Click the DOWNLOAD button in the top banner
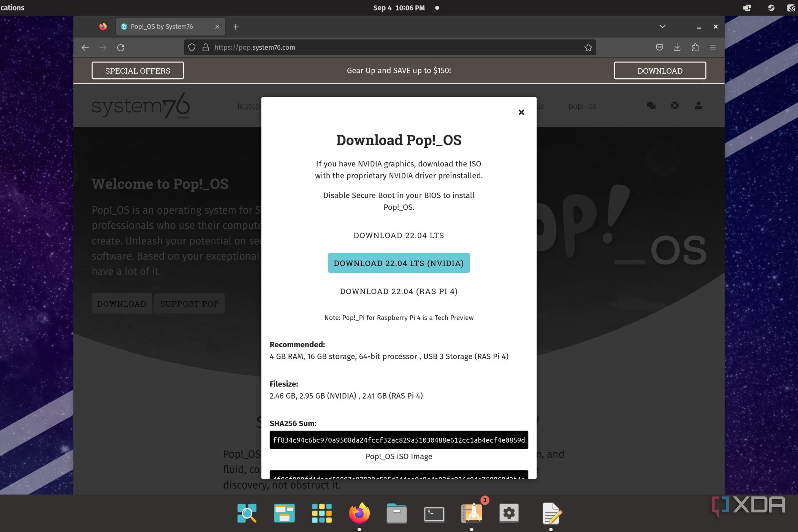Screen dimensions: 798x532 [660, 71]
